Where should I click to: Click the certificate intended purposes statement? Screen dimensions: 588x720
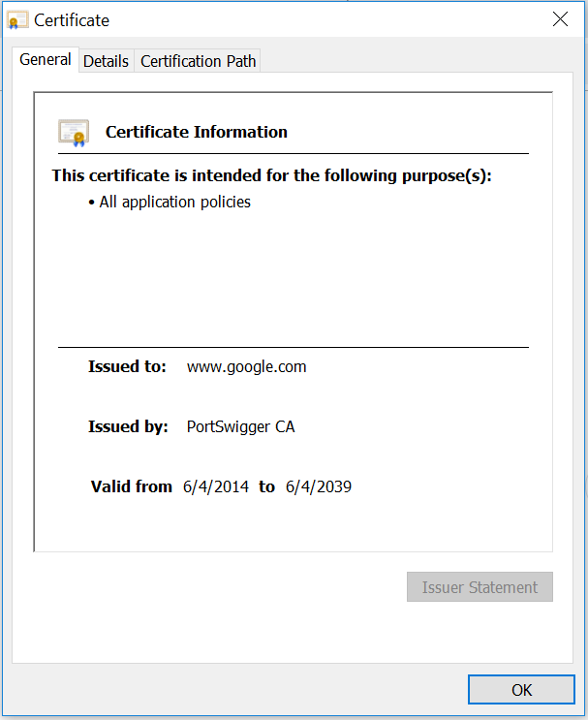tap(271, 175)
